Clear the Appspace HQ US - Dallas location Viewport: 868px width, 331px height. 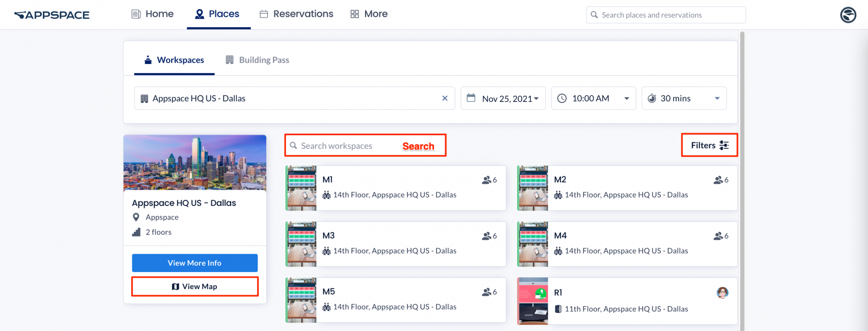click(x=445, y=98)
